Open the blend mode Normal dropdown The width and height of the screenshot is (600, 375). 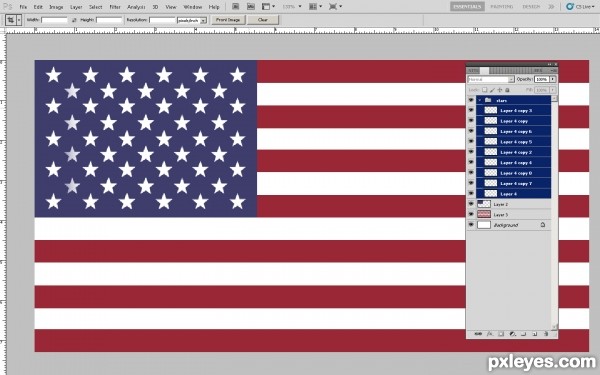pyautogui.click(x=491, y=79)
